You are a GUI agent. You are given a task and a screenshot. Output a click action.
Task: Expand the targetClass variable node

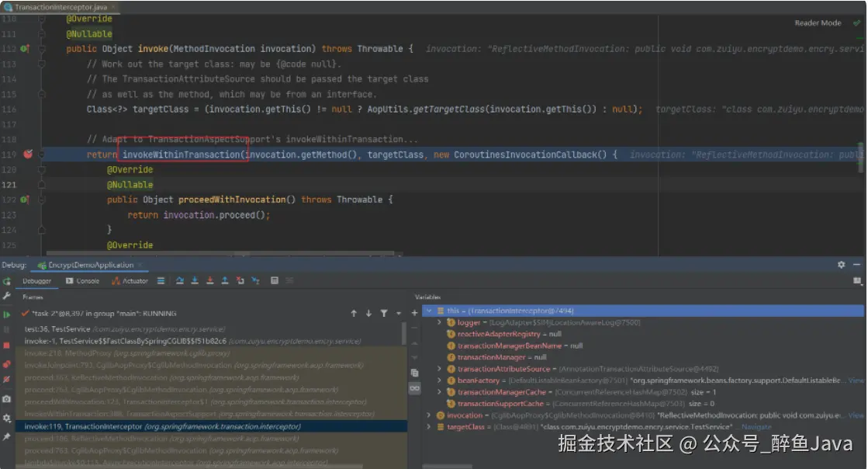click(x=429, y=427)
